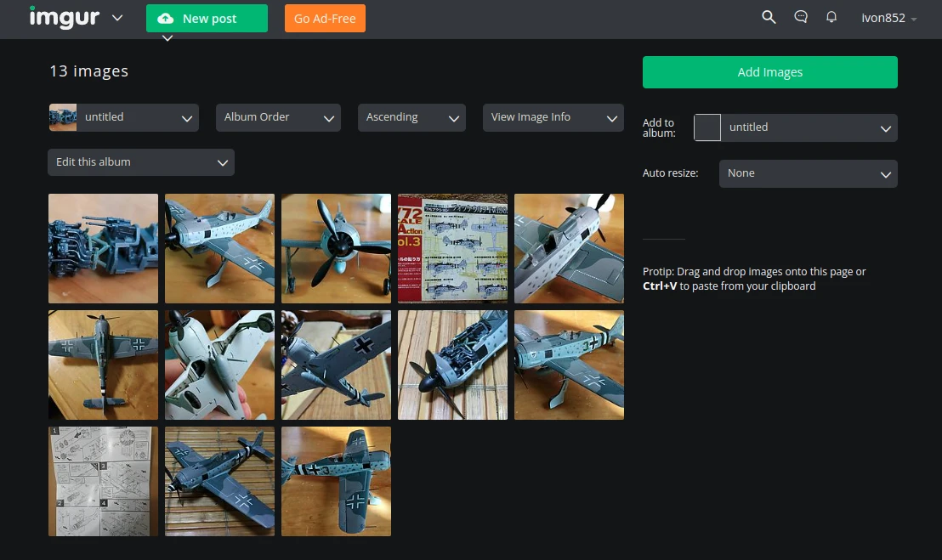The height and width of the screenshot is (560, 942).
Task: Select the Add to album untitled dropdown
Action: coord(809,127)
